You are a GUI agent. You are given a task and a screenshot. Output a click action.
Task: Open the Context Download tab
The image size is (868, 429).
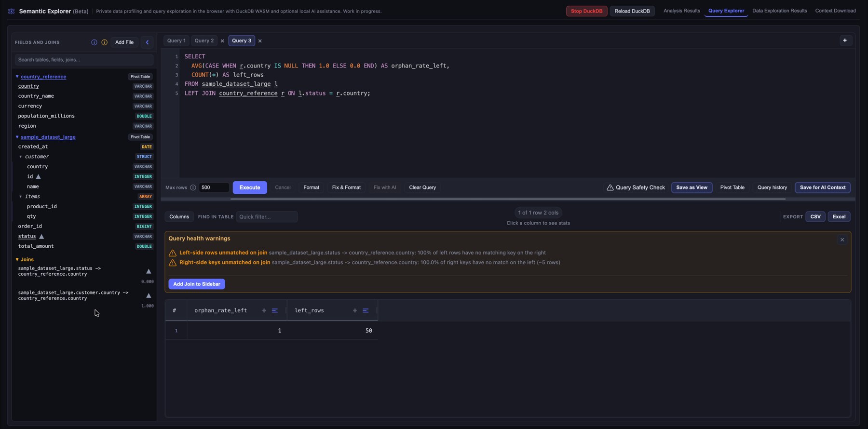[835, 11]
